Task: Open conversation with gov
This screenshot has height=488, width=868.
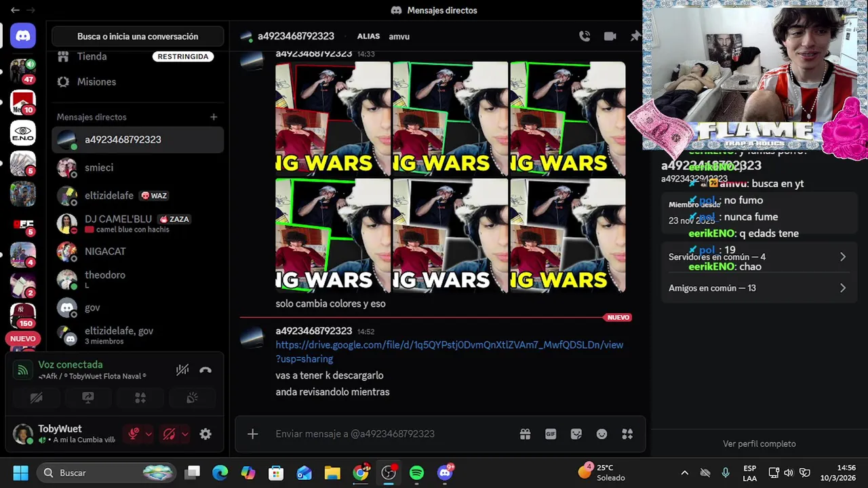Action: tap(138, 308)
